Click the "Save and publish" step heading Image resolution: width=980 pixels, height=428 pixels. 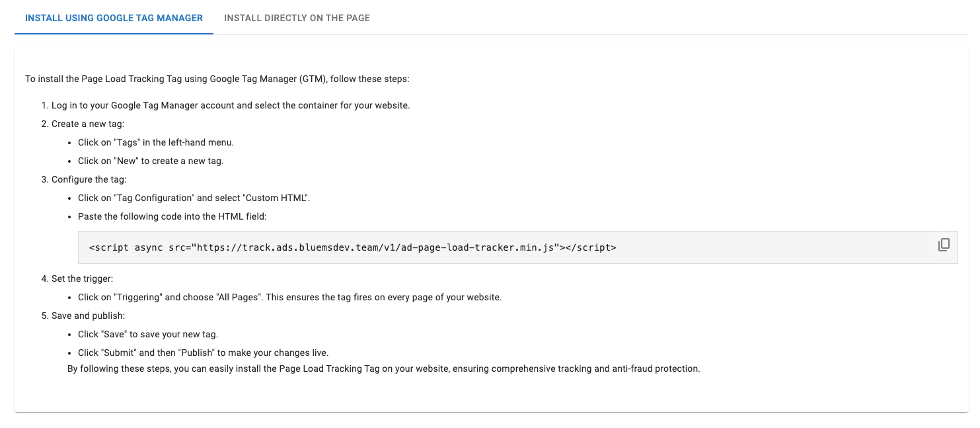88,316
